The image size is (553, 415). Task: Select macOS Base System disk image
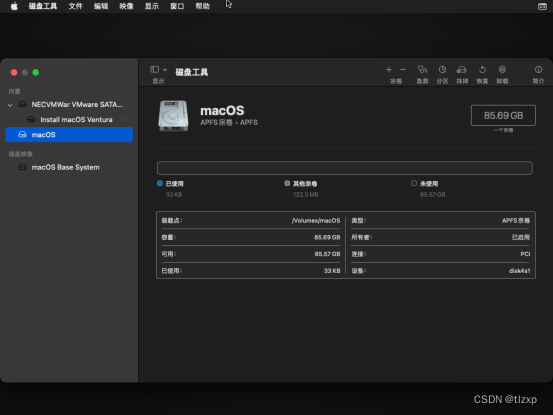(69, 167)
